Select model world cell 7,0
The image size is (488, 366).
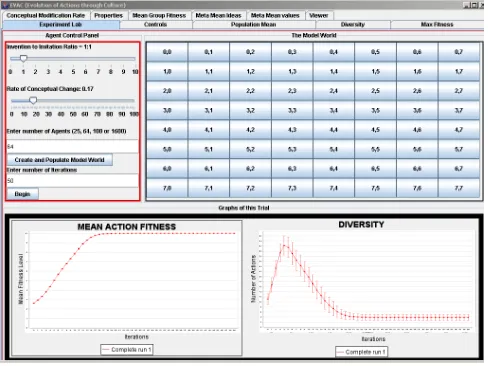click(x=167, y=188)
